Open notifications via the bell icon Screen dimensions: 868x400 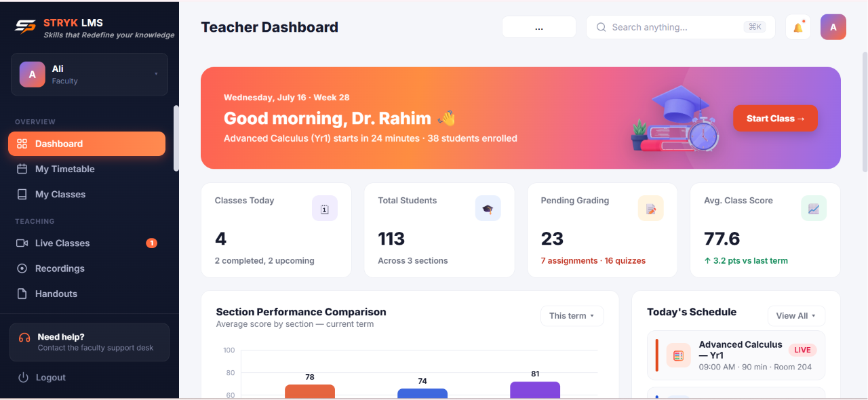tap(798, 27)
